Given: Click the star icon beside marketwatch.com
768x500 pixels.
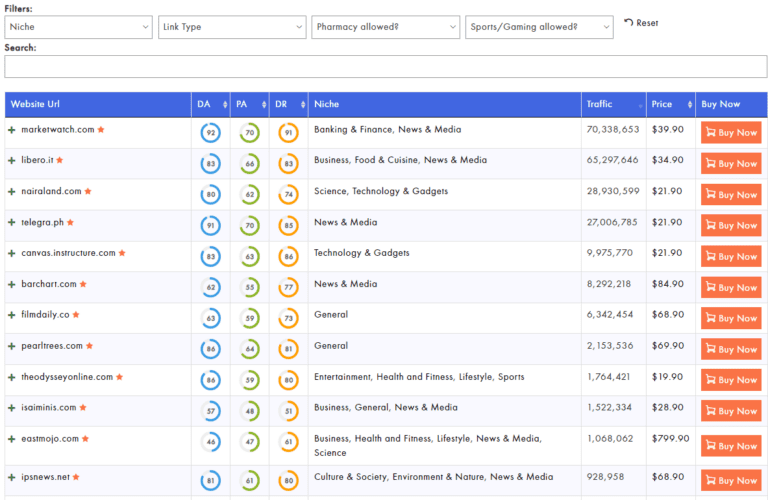Looking at the screenshot, I should tap(101, 130).
